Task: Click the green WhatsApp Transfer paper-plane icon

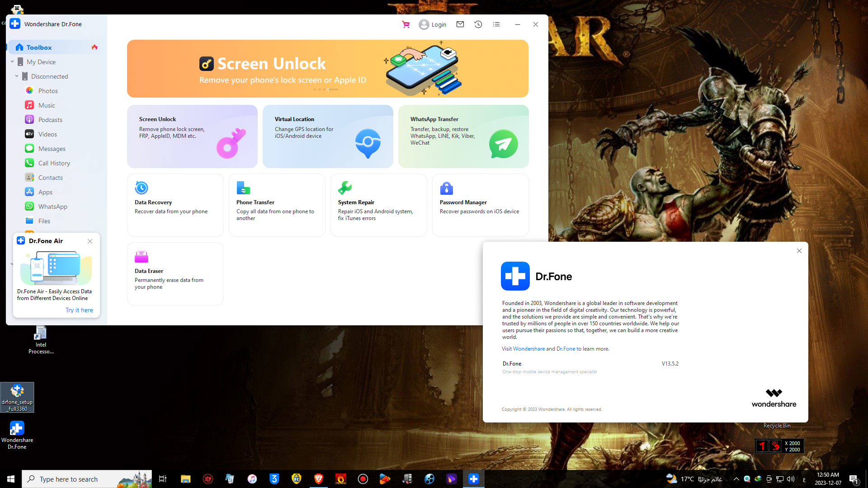Action: pyautogui.click(x=504, y=144)
